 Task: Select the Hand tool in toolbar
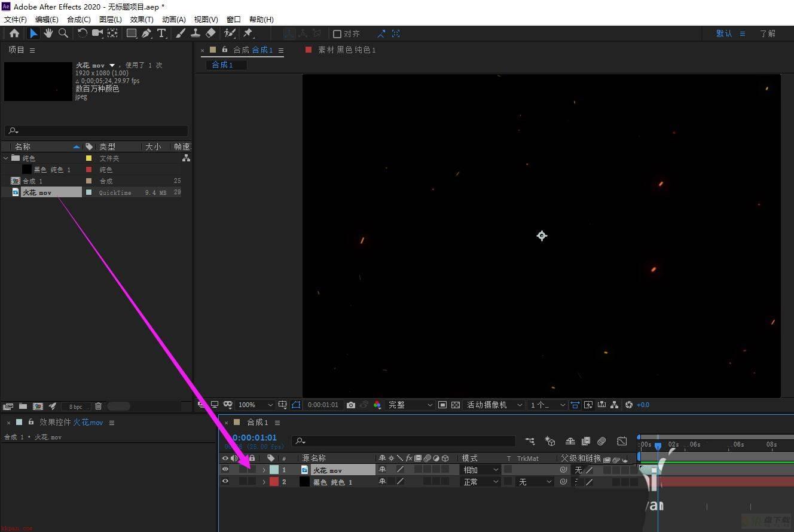[48, 33]
